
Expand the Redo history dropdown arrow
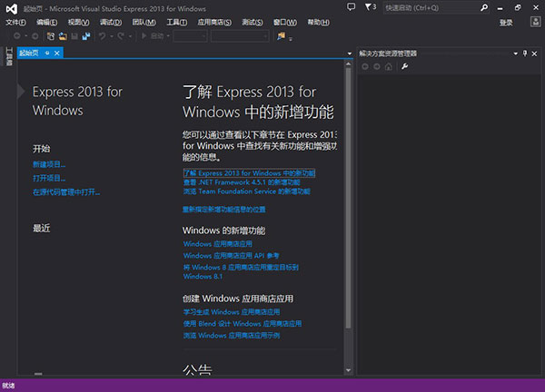click(130, 36)
